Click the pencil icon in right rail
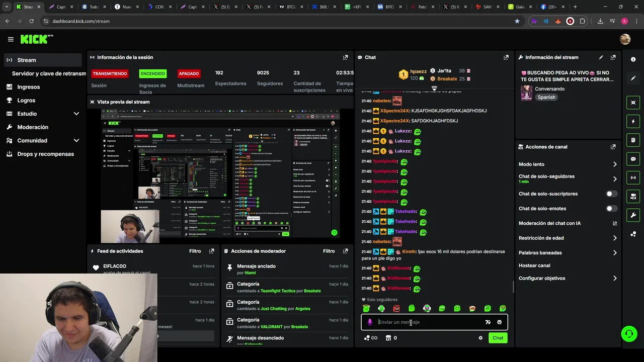The image size is (644, 362). coord(633,78)
